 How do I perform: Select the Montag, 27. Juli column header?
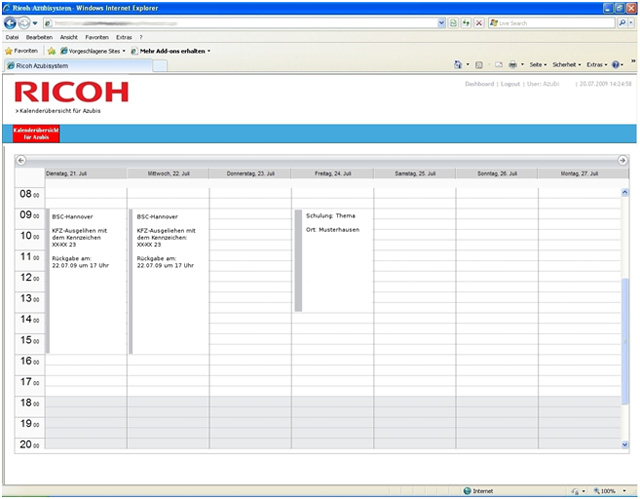coord(579,173)
